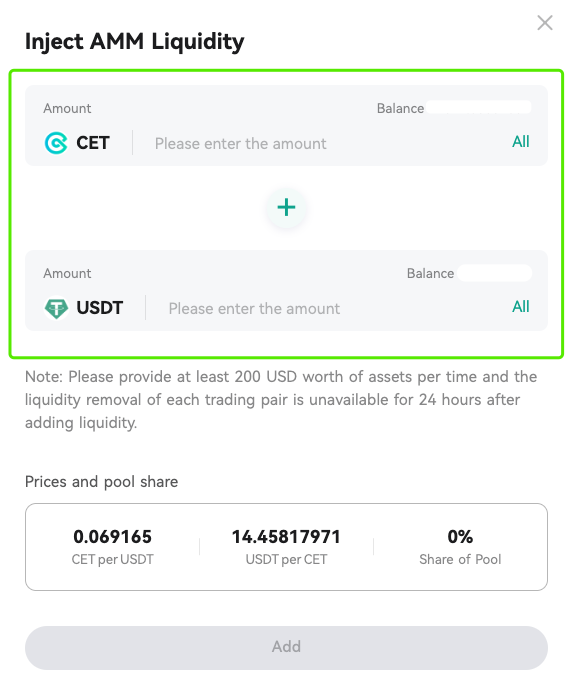Click the Inject AMM Liquidity title
Image resolution: width=571 pixels, height=696 pixels.
click(135, 42)
